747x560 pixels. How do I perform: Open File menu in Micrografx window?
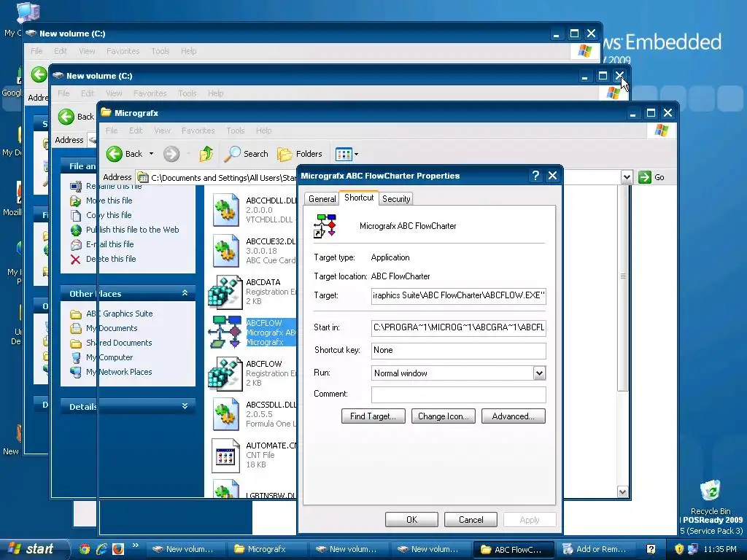[x=112, y=131]
